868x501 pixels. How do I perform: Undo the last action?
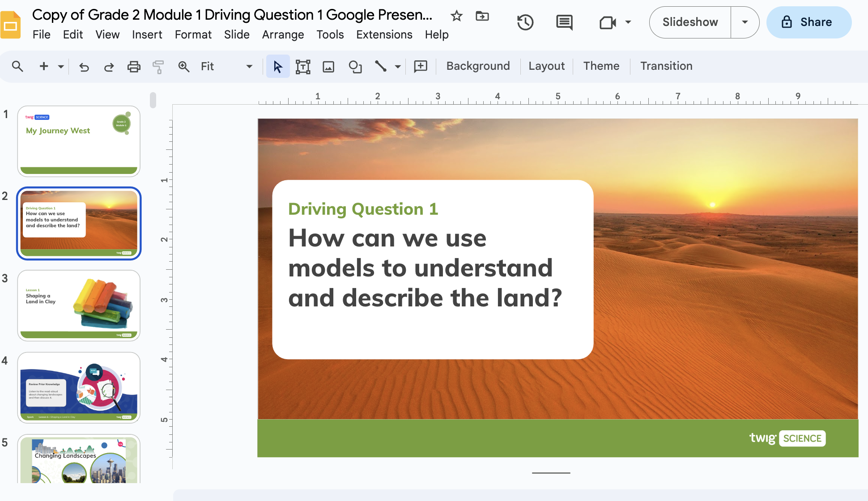click(x=84, y=67)
